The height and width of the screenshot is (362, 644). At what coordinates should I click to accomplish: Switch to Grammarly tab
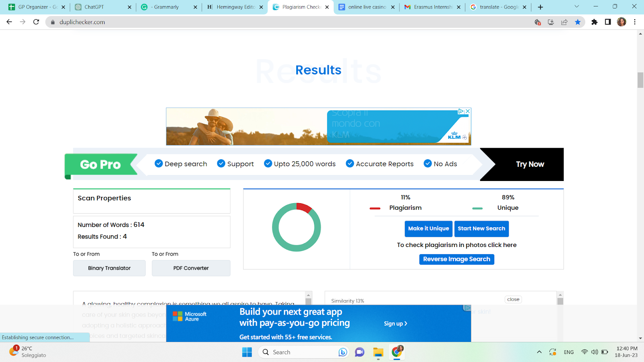pos(169,7)
